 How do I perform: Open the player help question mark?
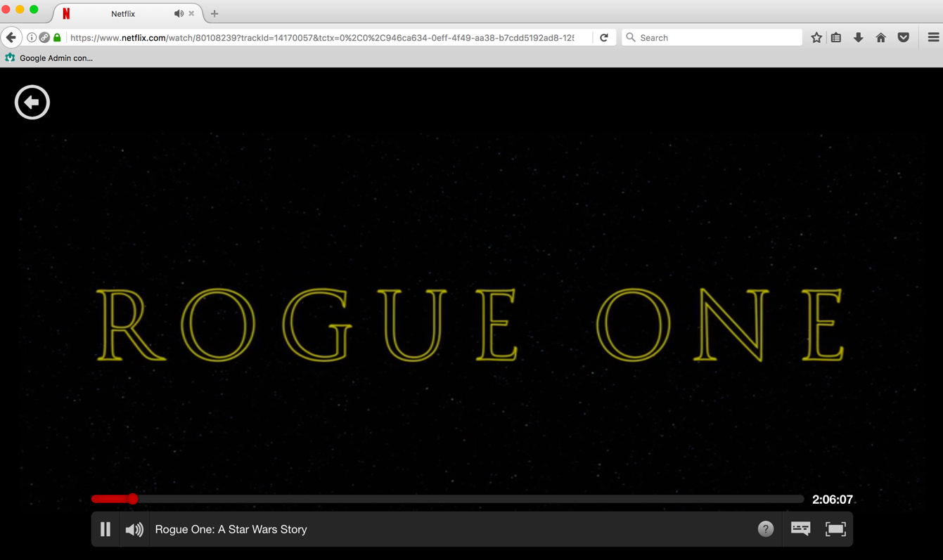[766, 529]
